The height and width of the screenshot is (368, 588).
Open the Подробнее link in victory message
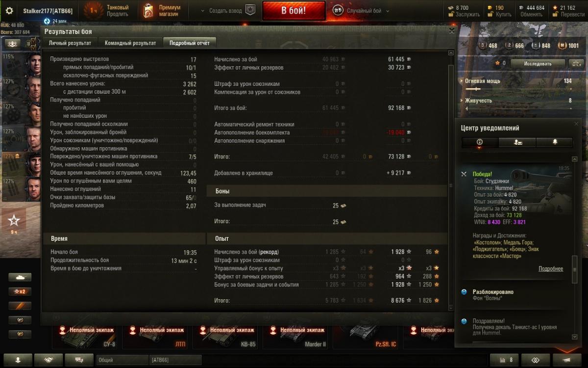pos(551,269)
